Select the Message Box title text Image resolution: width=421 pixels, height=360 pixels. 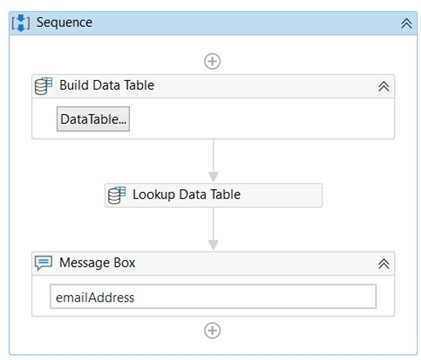tap(97, 263)
